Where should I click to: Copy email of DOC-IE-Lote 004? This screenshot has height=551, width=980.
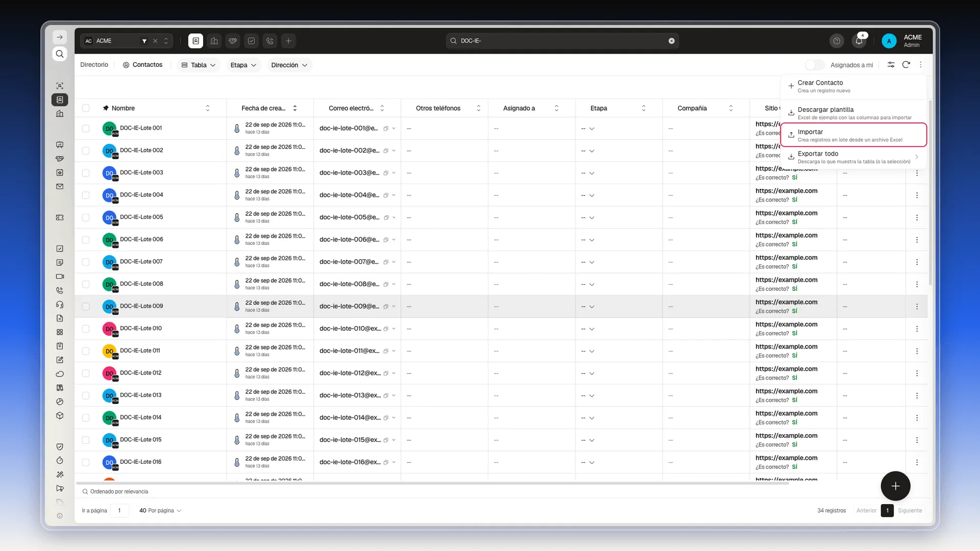[x=386, y=195]
